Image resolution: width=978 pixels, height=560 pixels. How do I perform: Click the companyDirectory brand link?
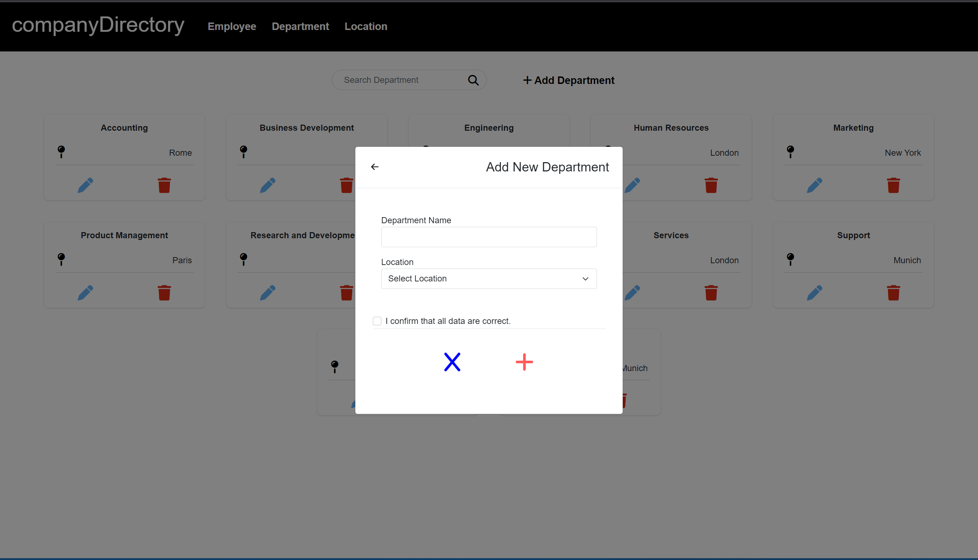[98, 25]
